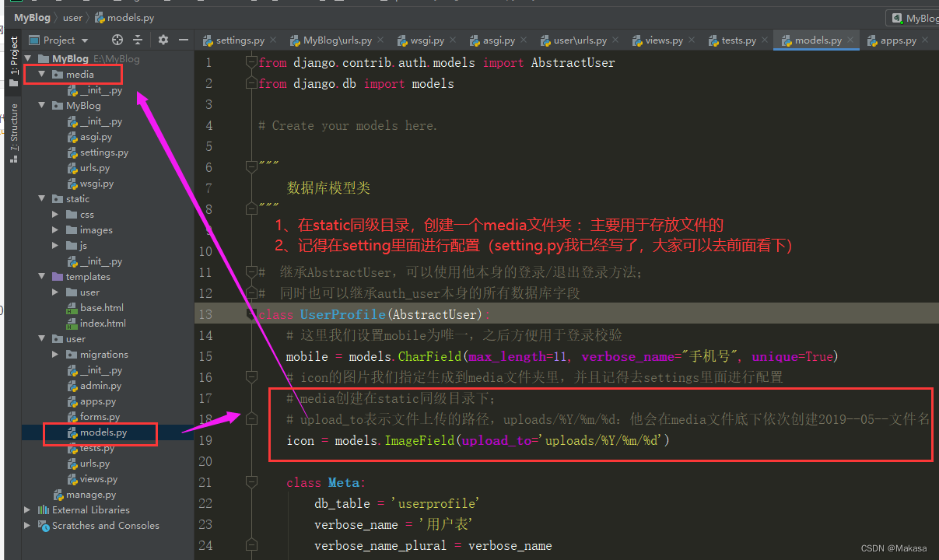Viewport: 939px width, 560px height.
Task: Switch to the user\urls.py tab
Action: [579, 40]
